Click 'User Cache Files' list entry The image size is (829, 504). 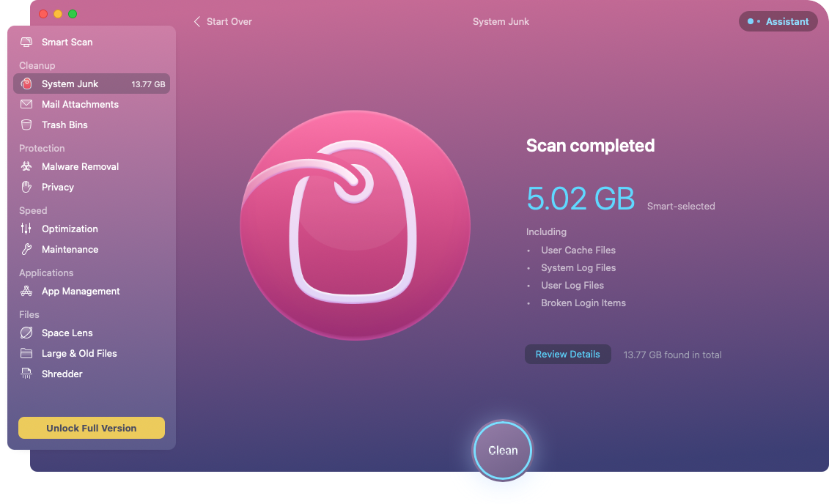[x=578, y=250]
